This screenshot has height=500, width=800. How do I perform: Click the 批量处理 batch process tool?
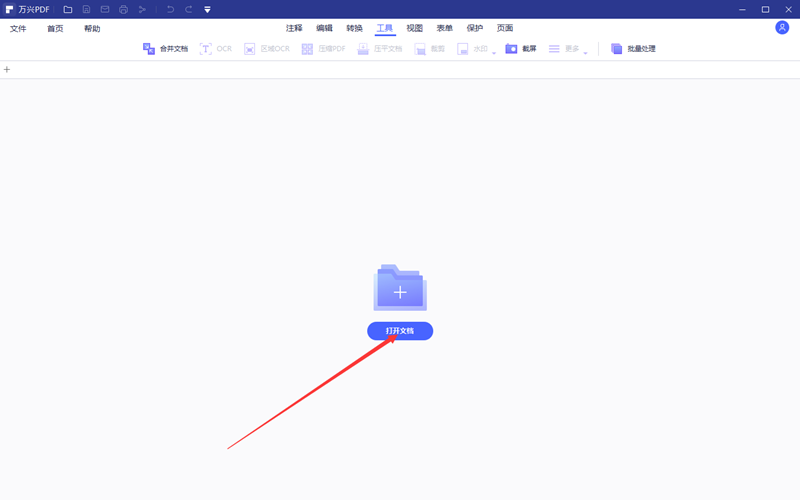(633, 49)
